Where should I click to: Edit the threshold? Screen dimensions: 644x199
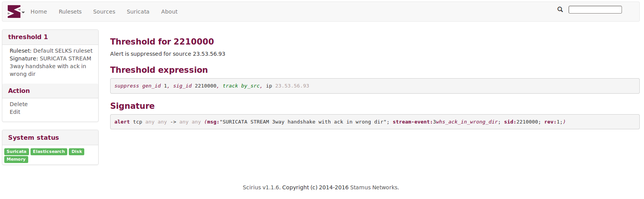click(15, 112)
